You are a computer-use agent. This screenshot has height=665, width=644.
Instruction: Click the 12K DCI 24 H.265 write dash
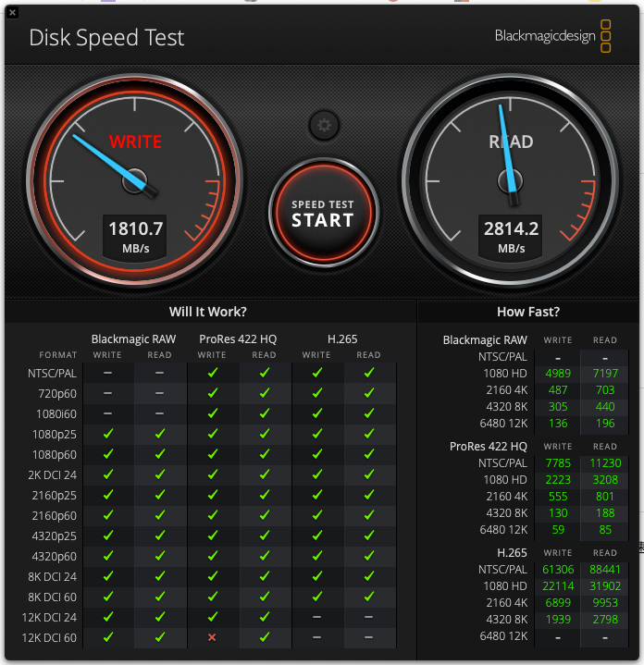[x=316, y=617]
